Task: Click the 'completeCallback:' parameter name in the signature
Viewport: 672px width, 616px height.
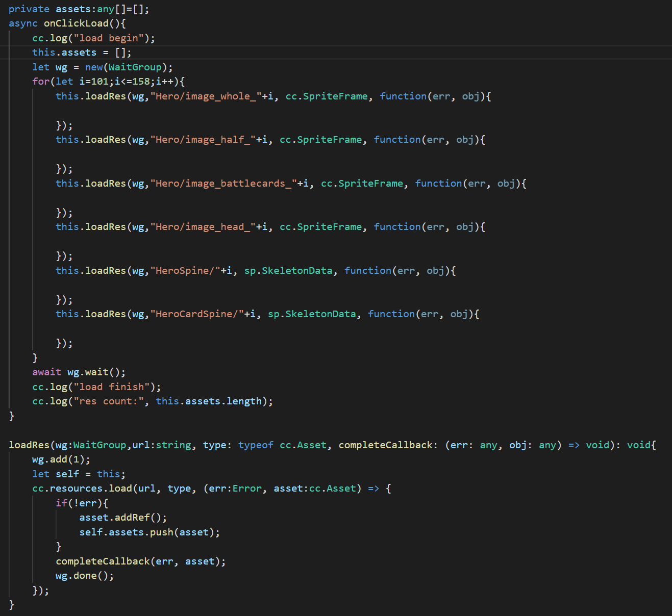Action: pyautogui.click(x=388, y=445)
